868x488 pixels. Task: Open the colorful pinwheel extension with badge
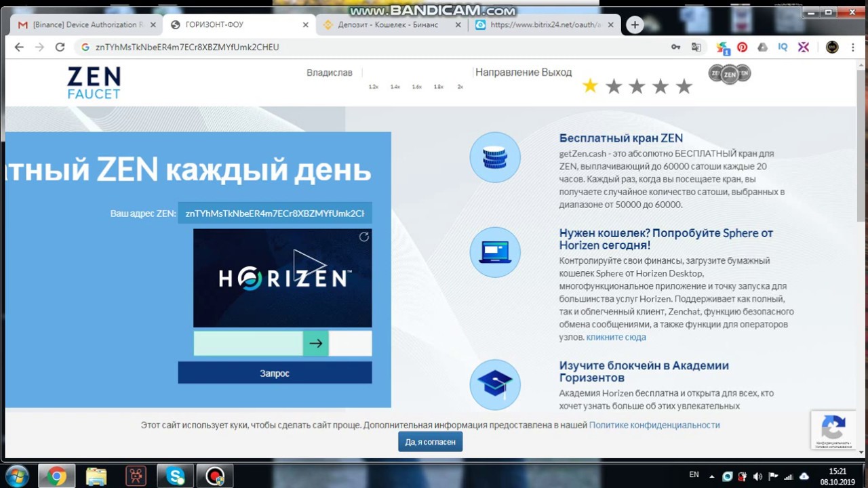(723, 47)
